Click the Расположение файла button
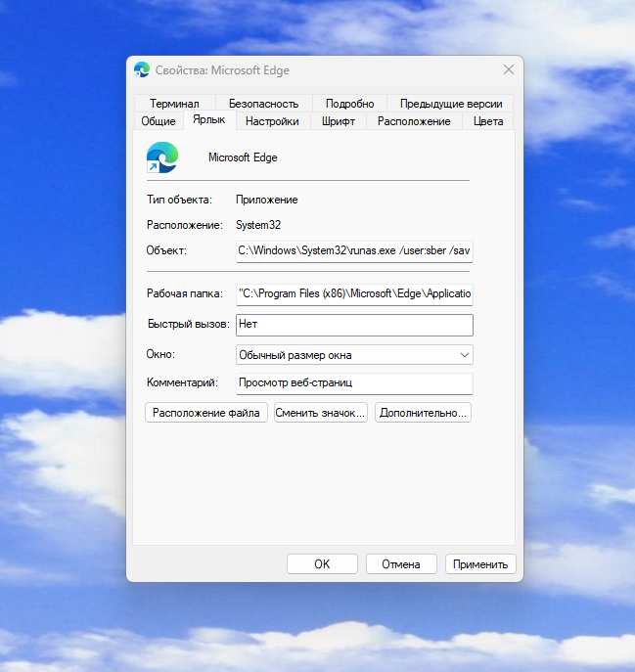The height and width of the screenshot is (672, 635). (x=206, y=413)
